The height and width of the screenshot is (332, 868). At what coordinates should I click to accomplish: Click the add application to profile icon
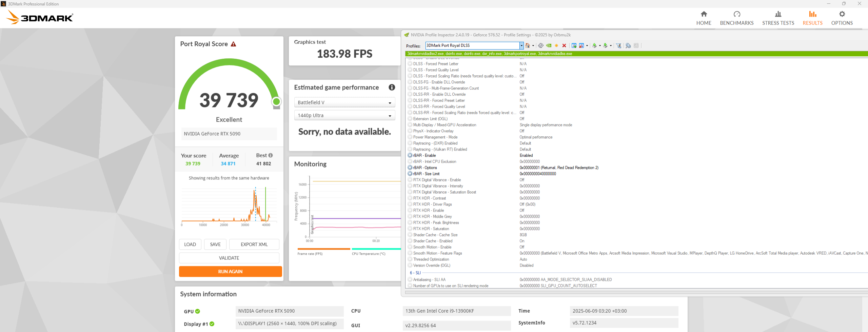click(574, 46)
